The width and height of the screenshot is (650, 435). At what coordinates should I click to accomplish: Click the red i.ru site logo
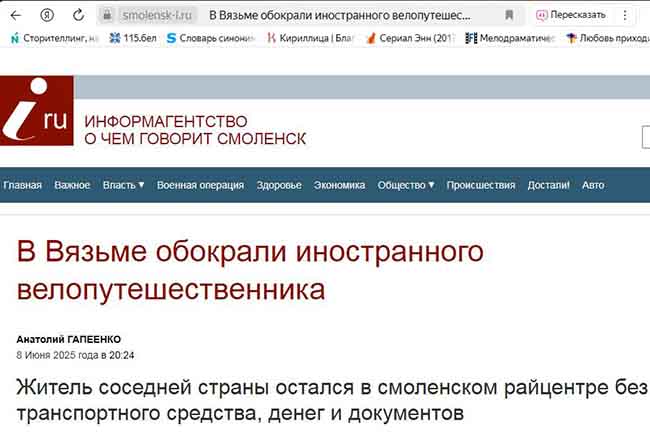click(x=37, y=121)
